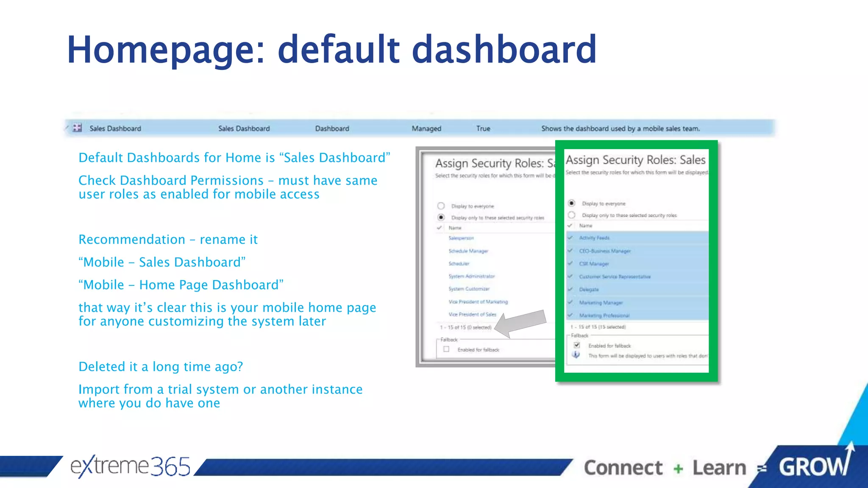Open the System Administrator security role

(x=472, y=276)
